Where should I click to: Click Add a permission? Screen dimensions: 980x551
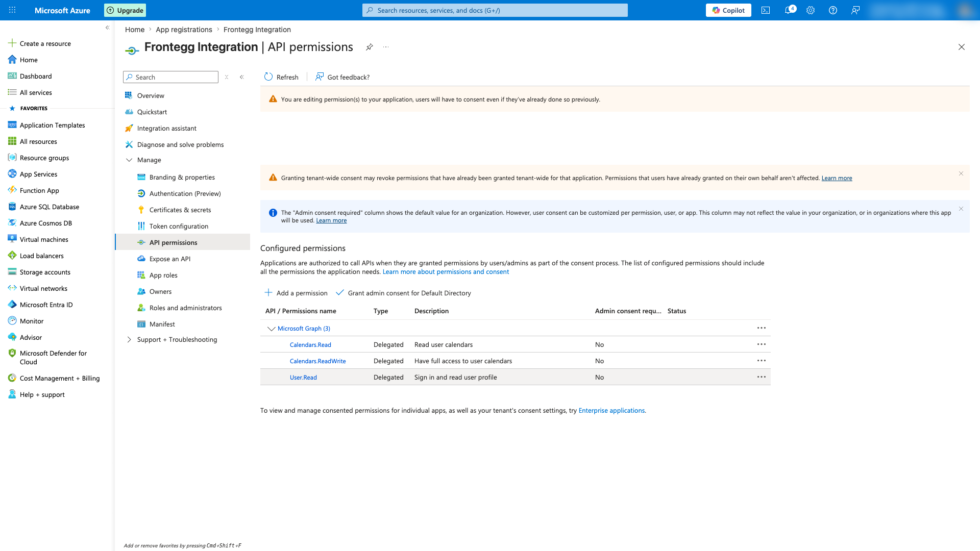click(x=296, y=293)
